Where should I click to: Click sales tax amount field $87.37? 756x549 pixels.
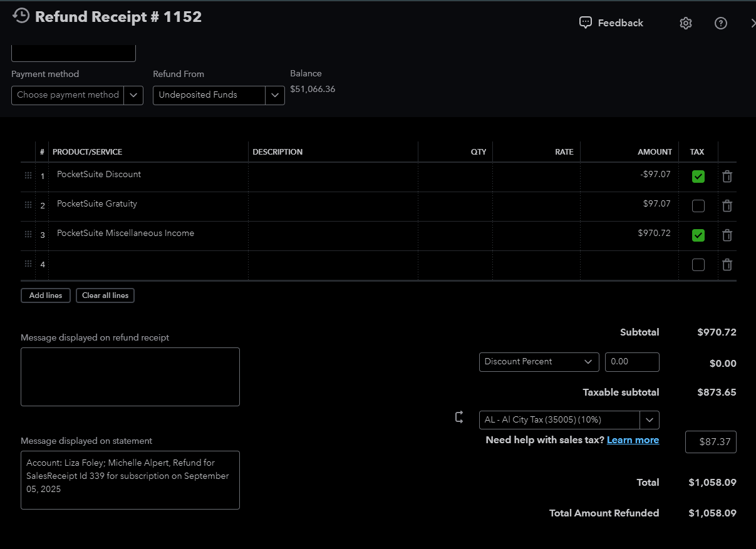pyautogui.click(x=711, y=442)
